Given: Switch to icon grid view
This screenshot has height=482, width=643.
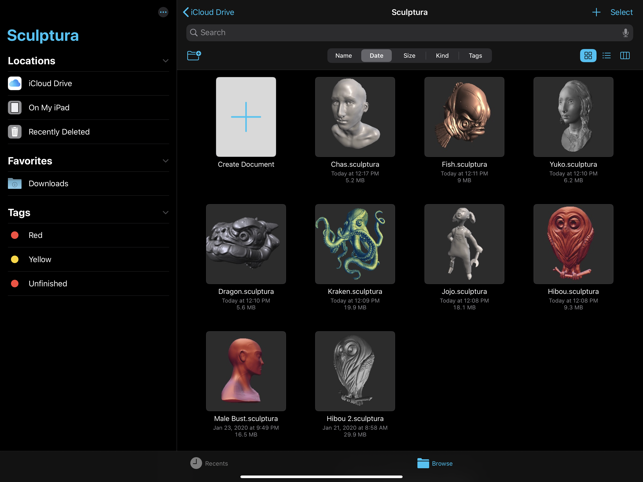Looking at the screenshot, I should 588,55.
